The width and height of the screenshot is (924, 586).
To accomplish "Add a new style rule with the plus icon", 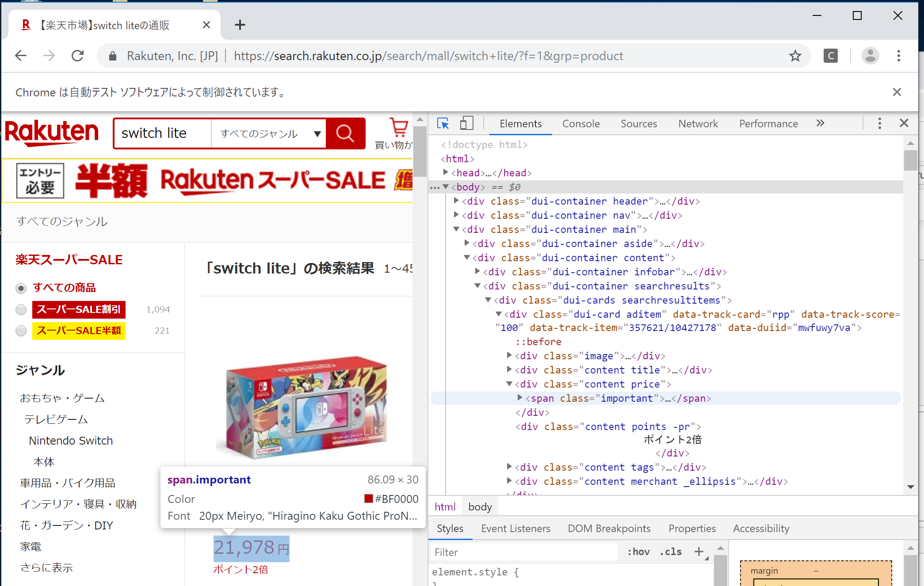I will tap(699, 552).
